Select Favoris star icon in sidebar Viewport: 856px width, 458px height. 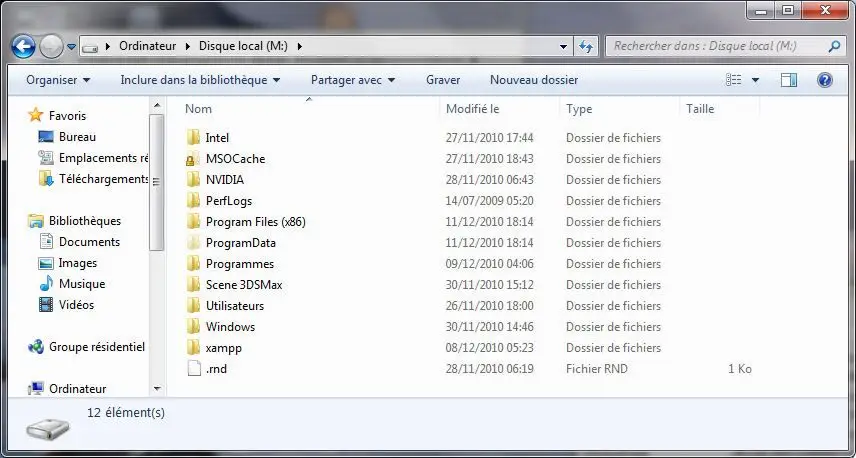tap(35, 115)
